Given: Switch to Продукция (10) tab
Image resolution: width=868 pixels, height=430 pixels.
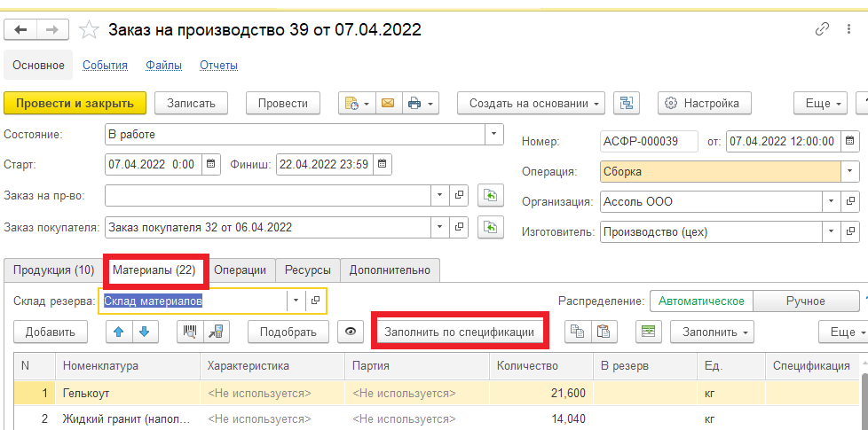Looking at the screenshot, I should (54, 270).
